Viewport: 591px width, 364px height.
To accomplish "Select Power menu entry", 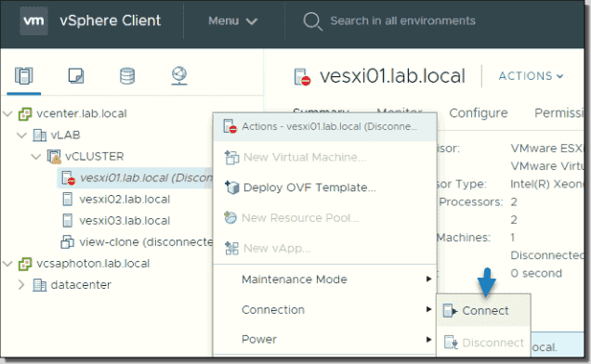I will point(325,339).
